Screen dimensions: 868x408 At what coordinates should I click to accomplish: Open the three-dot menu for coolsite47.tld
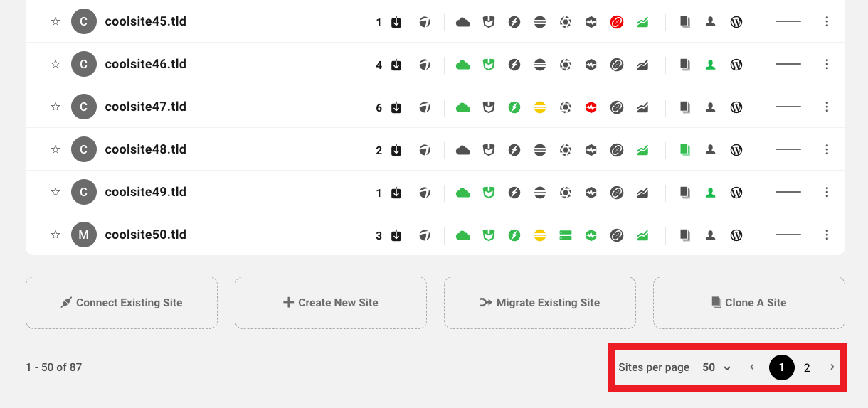[827, 107]
